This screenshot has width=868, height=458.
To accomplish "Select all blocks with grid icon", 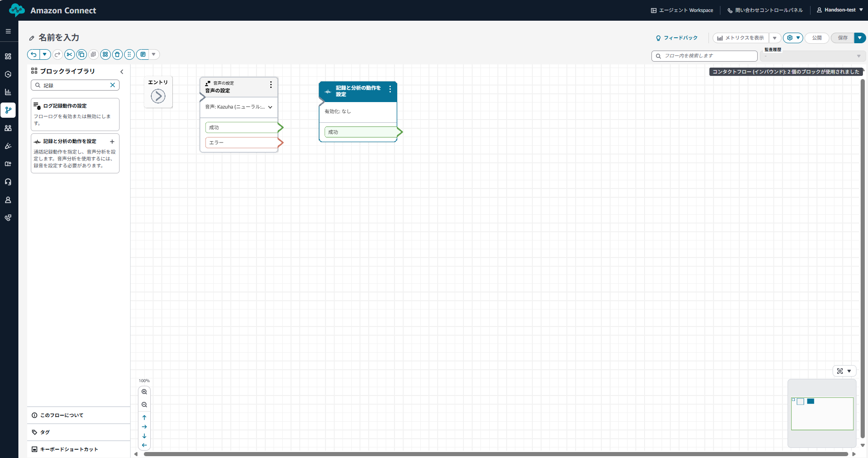I will (105, 54).
